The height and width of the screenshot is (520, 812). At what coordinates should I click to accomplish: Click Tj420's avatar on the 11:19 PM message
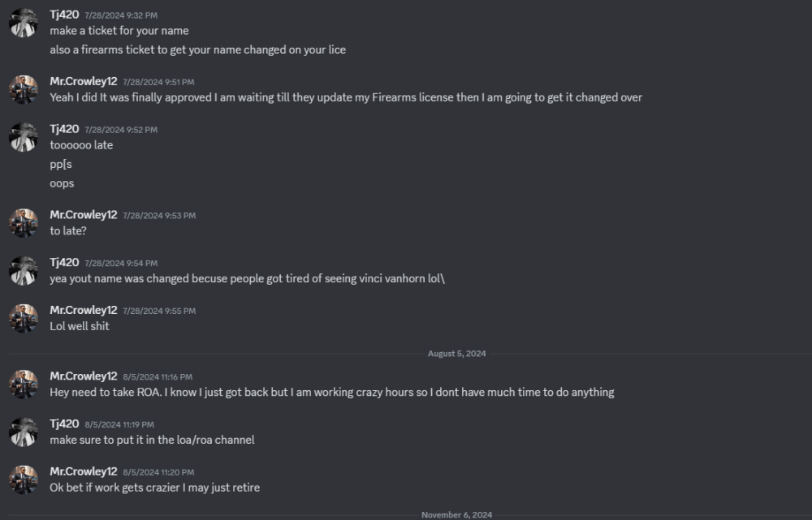click(x=24, y=432)
